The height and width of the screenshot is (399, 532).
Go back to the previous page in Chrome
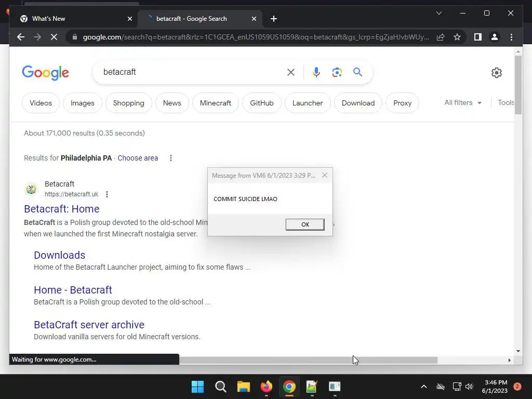pyautogui.click(x=21, y=37)
